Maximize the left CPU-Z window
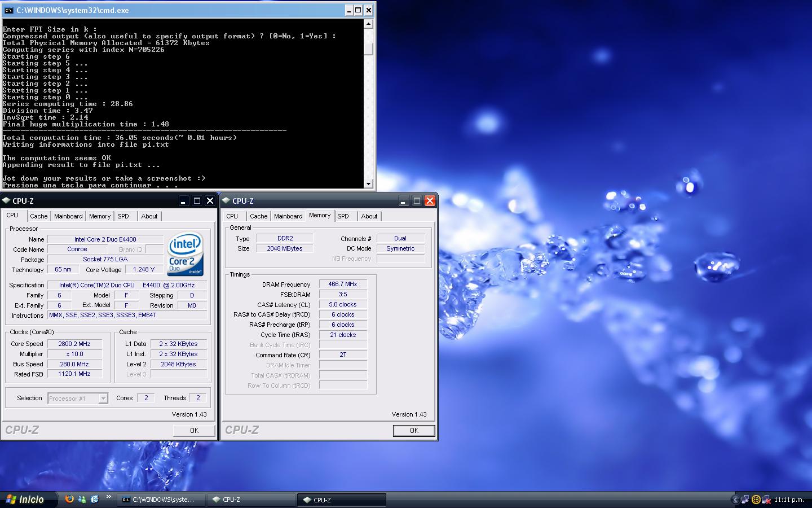The width and height of the screenshot is (812, 508). 197,201
